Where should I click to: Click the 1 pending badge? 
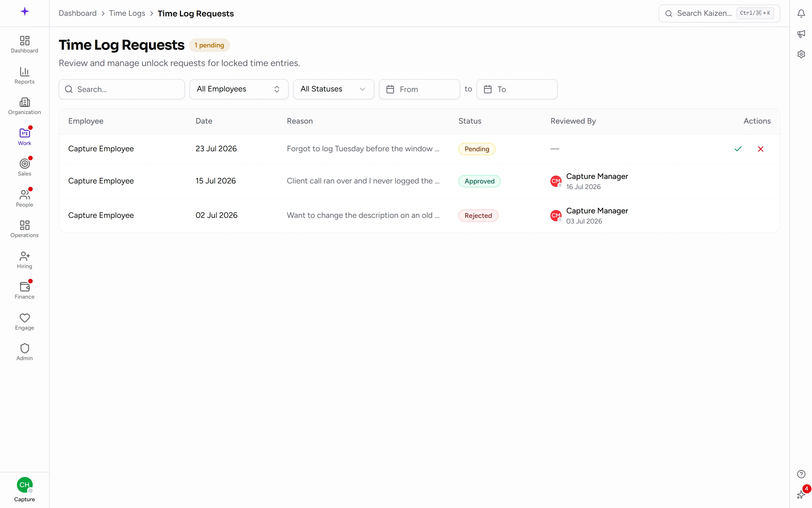[209, 45]
